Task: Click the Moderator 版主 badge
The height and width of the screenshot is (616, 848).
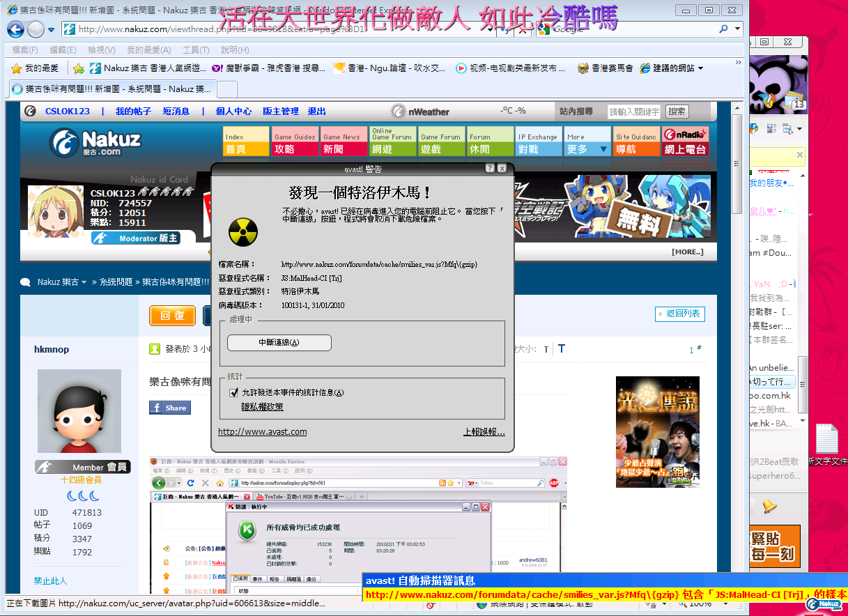Action: point(136,238)
